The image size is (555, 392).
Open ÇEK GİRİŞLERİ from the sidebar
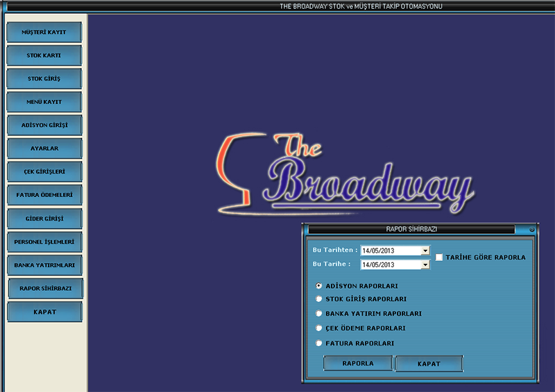tap(44, 172)
